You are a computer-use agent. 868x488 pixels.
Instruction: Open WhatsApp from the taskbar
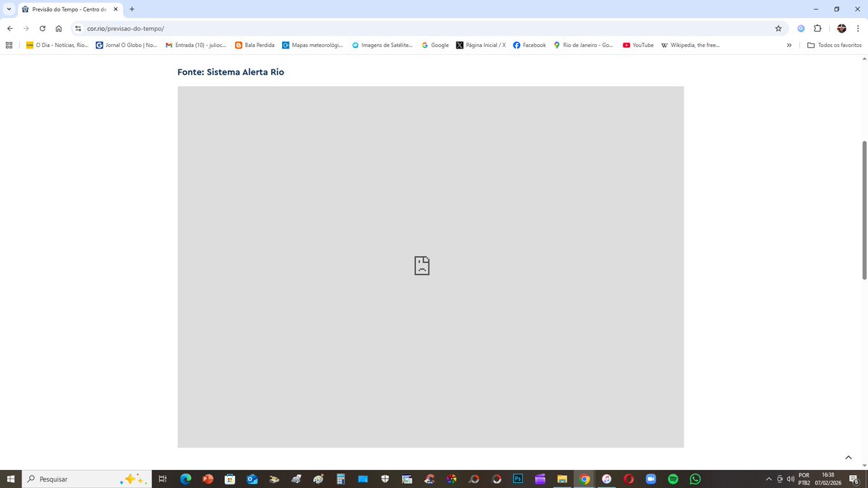click(x=695, y=479)
